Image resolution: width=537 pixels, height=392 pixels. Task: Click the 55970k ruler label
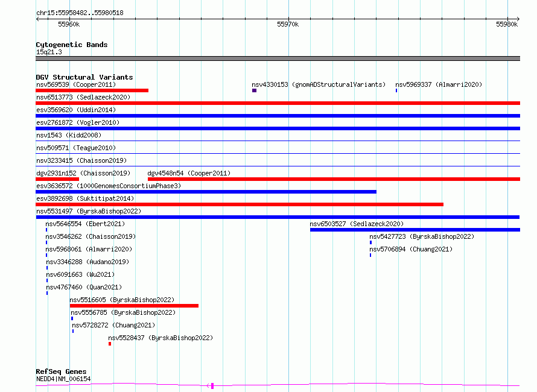288,24
